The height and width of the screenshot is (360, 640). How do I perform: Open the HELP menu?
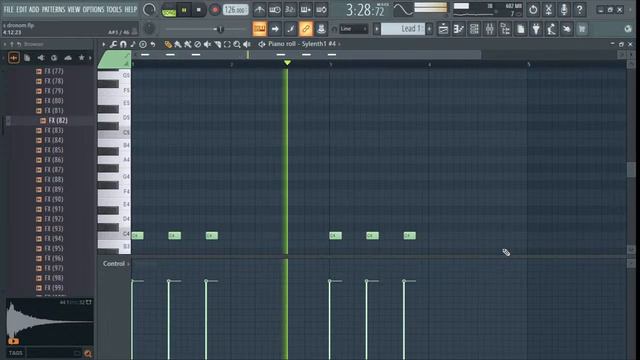pos(131,9)
